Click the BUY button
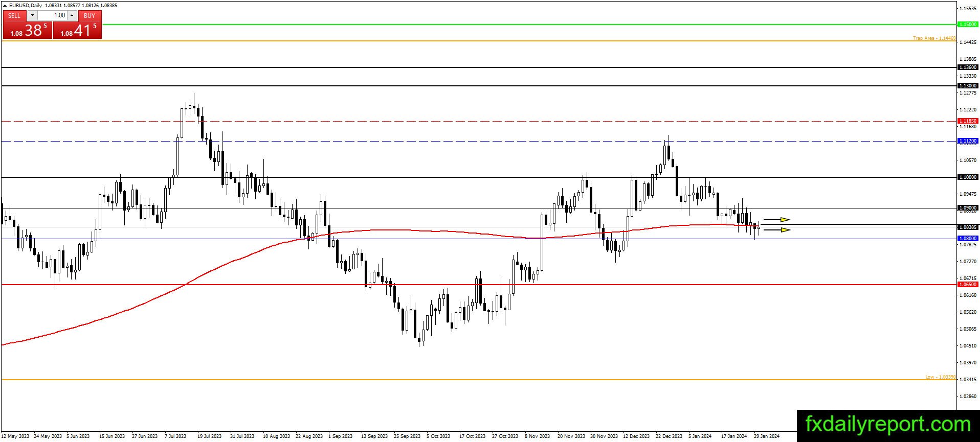The width and height of the screenshot is (980, 442). tap(90, 16)
